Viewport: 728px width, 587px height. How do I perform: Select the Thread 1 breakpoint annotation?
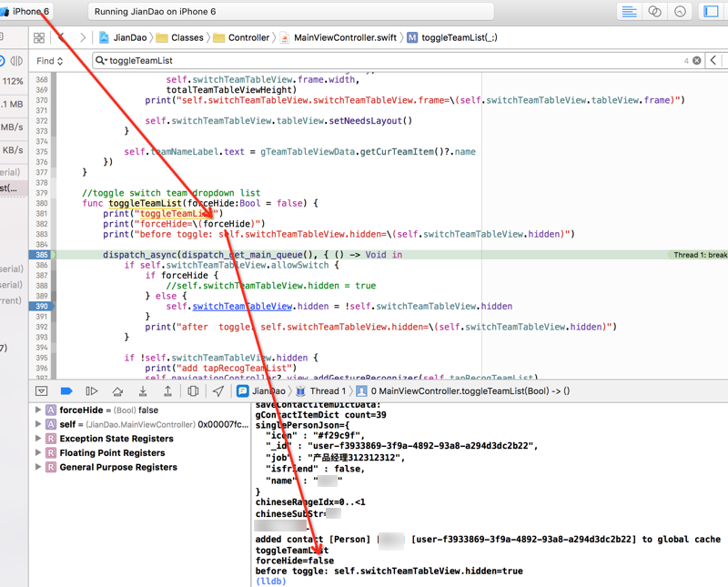click(x=700, y=255)
